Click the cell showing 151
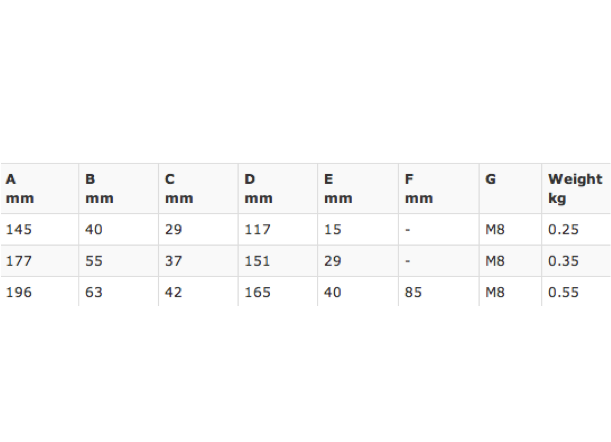This screenshot has width=611, height=442. pyautogui.click(x=278, y=261)
